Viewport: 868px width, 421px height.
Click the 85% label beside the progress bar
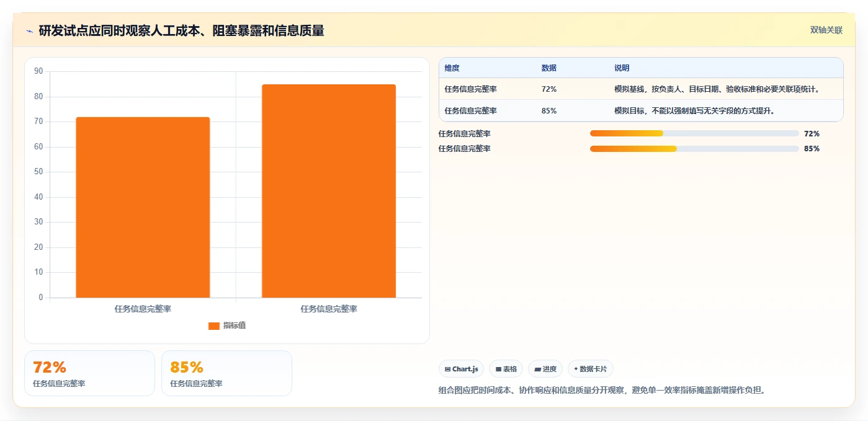pyautogui.click(x=812, y=149)
